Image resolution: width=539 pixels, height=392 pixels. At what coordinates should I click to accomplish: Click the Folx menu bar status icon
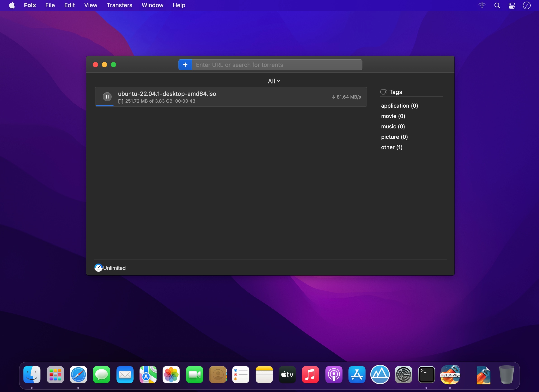527,5
